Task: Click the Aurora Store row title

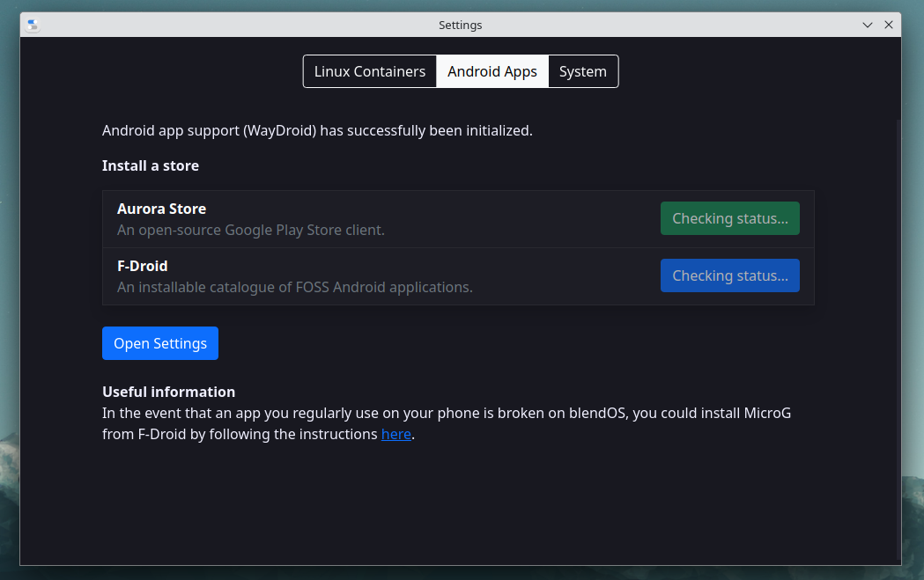Action: 161,209
